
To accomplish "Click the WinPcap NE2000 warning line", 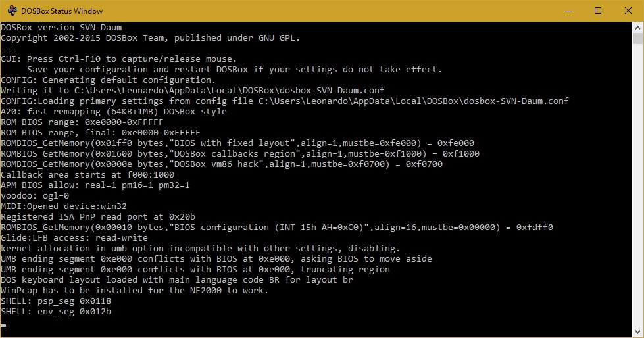I will [134, 291].
